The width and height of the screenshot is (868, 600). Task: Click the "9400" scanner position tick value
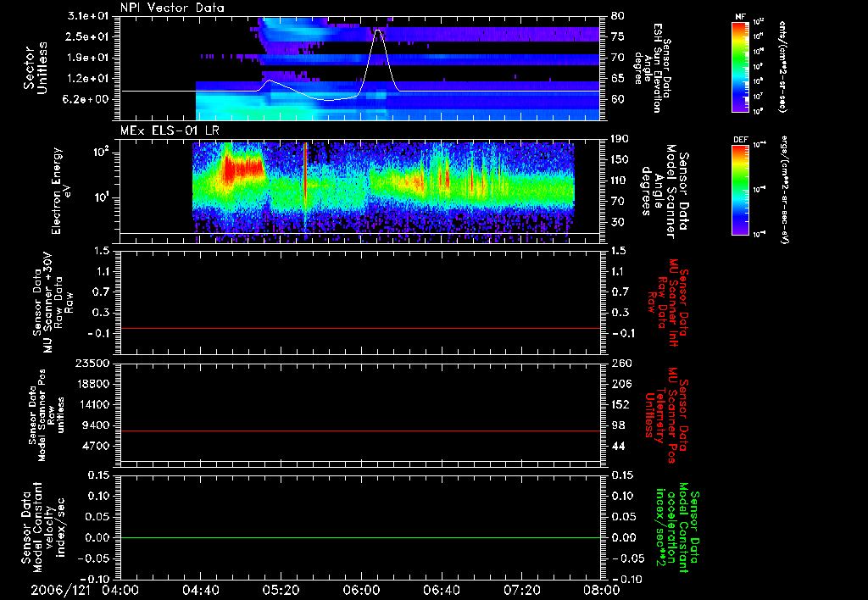[x=96, y=425]
